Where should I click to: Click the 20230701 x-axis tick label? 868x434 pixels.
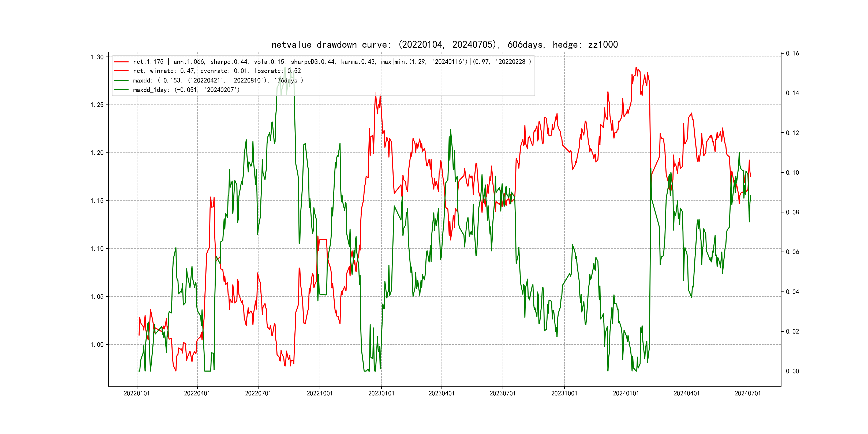pos(502,393)
